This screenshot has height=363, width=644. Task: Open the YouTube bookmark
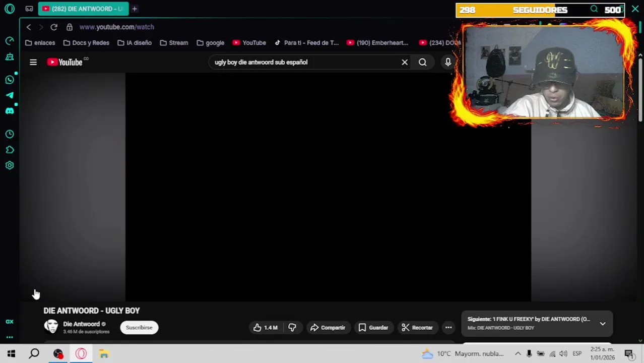point(249,43)
